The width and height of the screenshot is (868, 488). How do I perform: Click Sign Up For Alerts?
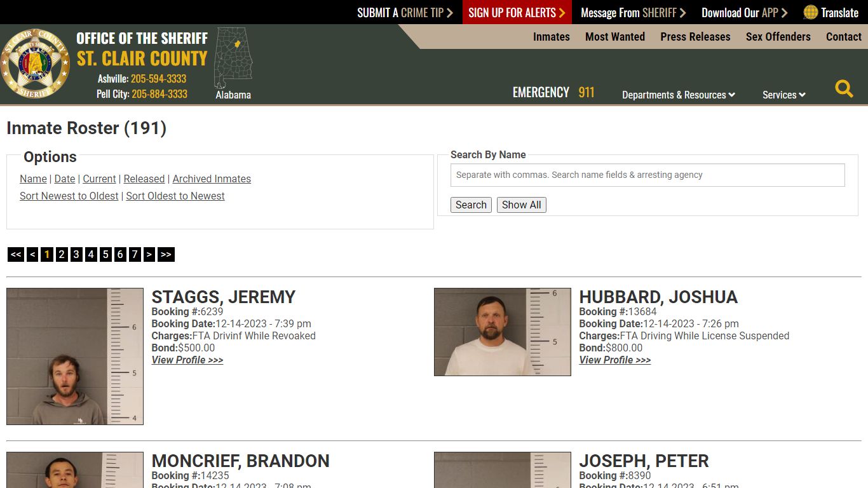pyautogui.click(x=517, y=12)
